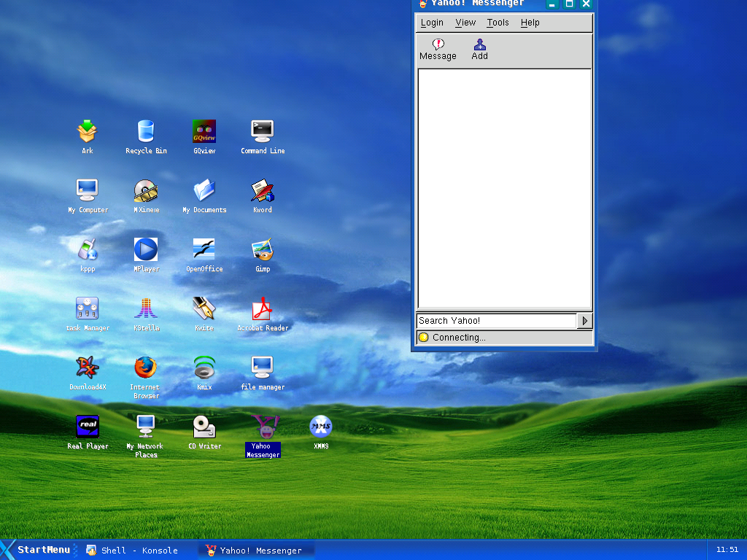Launch the KStella desktop icon
Image resolution: width=747 pixels, height=560 pixels.
[146, 308]
